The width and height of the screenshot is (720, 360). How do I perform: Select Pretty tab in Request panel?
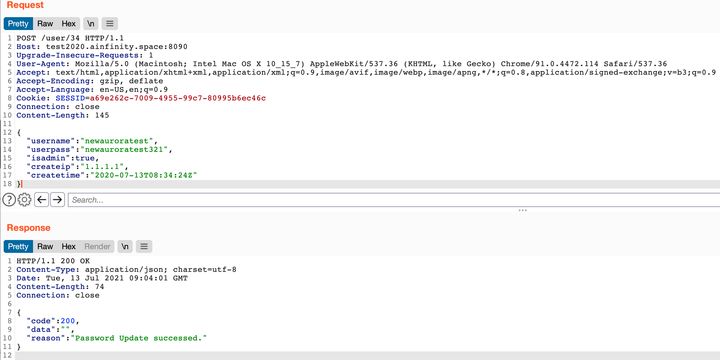point(18,23)
